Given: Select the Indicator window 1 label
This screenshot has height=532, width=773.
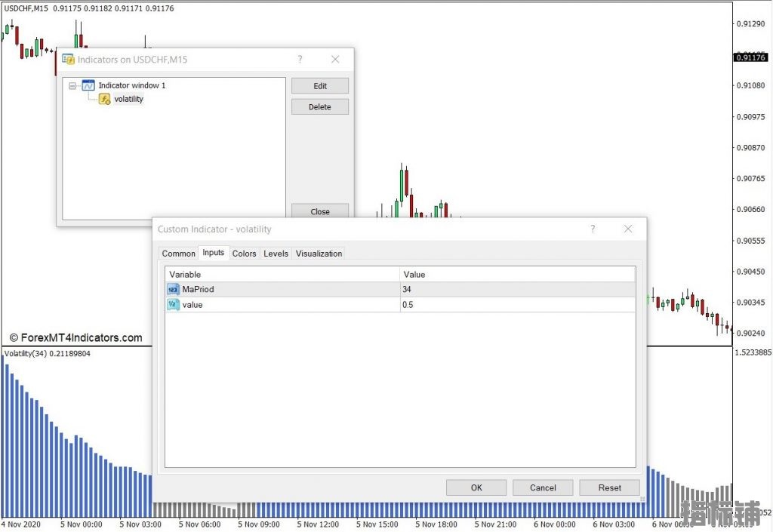Looking at the screenshot, I should (131, 85).
